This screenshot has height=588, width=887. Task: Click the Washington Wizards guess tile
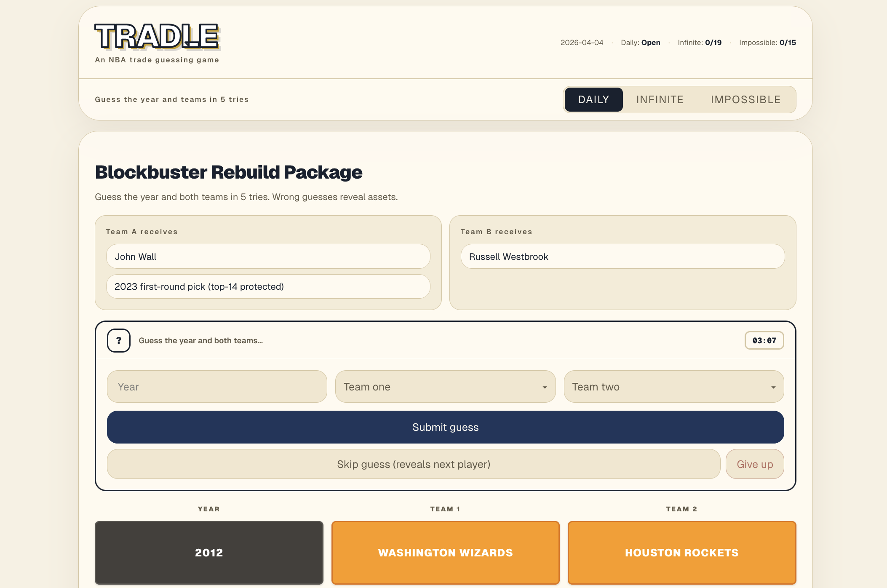pyautogui.click(x=445, y=553)
